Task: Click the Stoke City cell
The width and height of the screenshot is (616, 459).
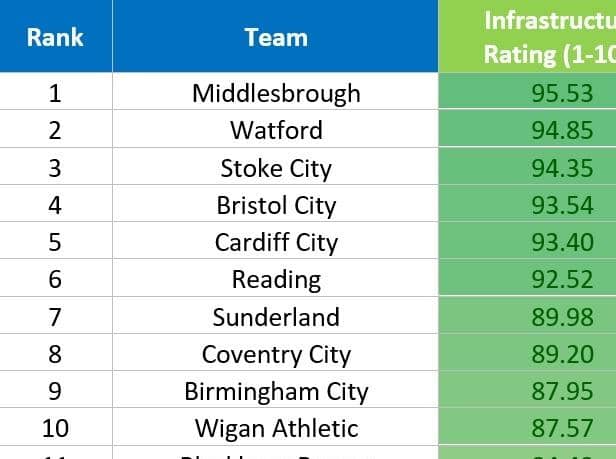Action: [x=275, y=166]
